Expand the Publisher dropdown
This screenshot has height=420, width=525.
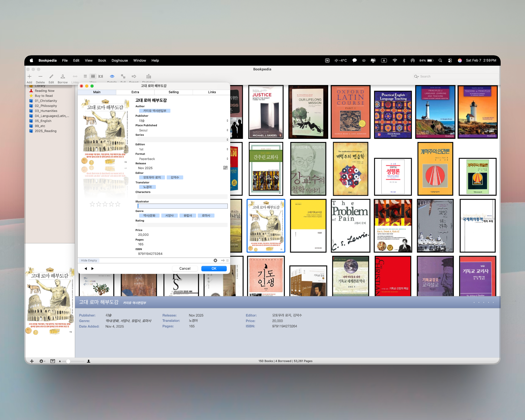tap(227, 121)
